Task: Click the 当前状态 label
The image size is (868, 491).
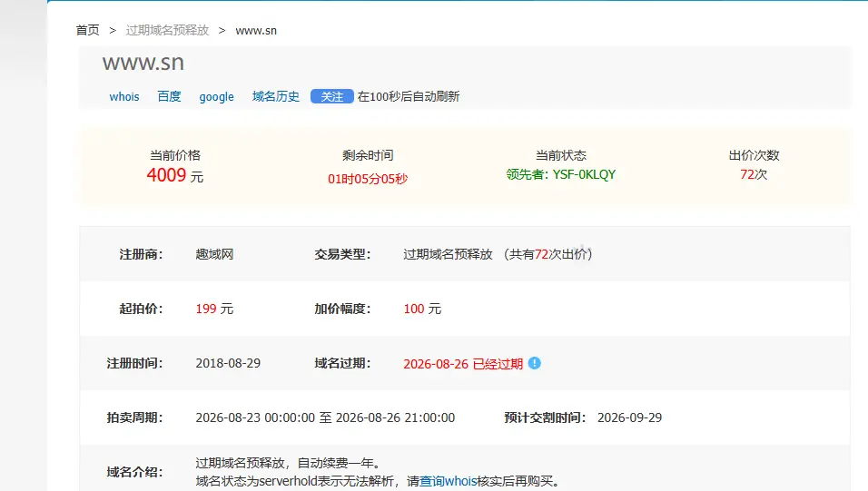Action: click(x=561, y=155)
